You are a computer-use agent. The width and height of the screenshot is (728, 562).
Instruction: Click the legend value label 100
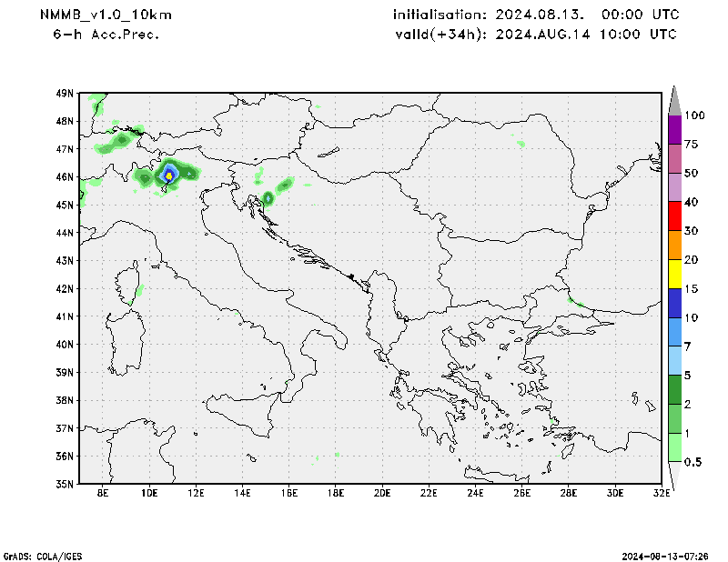[695, 115]
